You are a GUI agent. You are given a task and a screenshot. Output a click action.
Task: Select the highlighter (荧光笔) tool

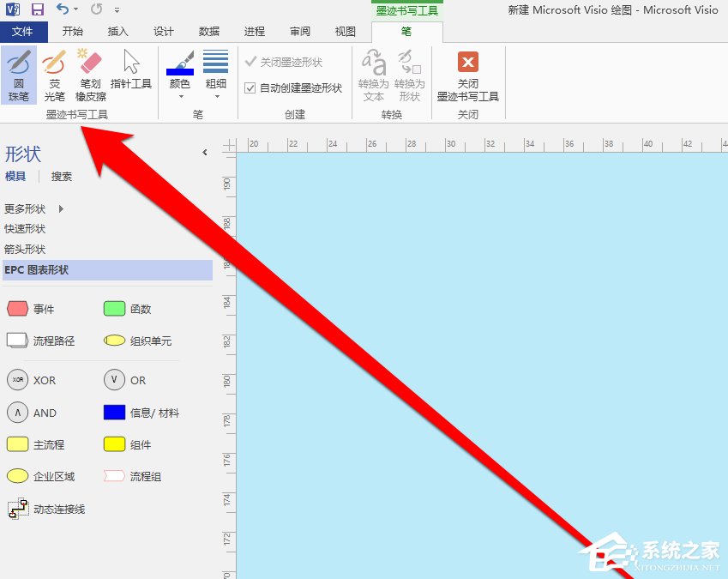coord(54,73)
